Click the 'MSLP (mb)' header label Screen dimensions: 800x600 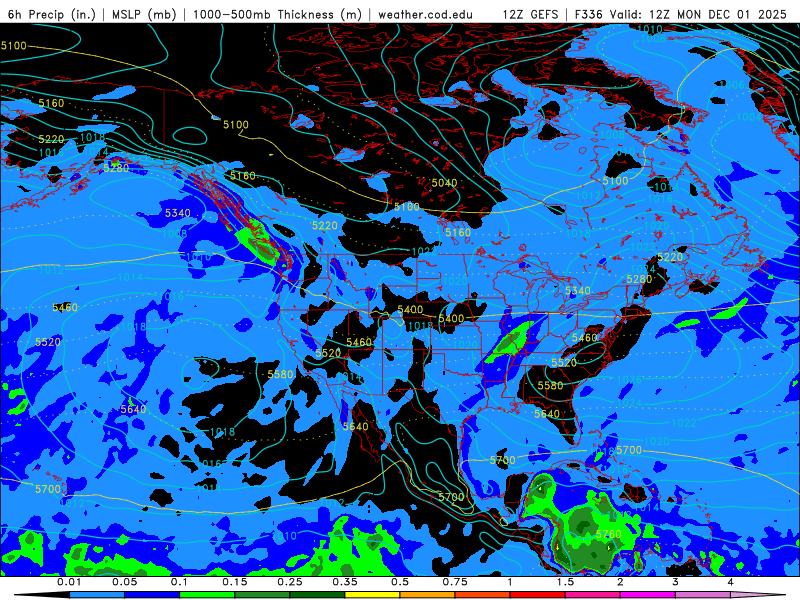pos(144,14)
